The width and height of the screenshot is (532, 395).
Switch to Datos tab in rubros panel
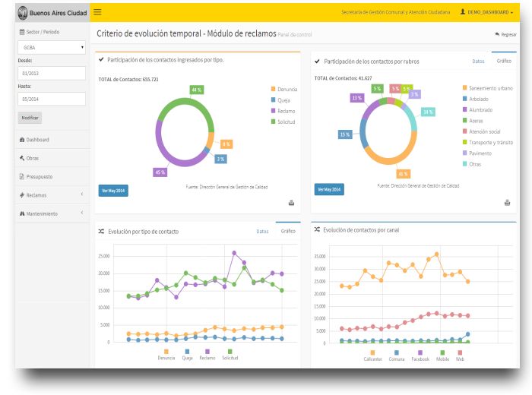pyautogui.click(x=478, y=61)
